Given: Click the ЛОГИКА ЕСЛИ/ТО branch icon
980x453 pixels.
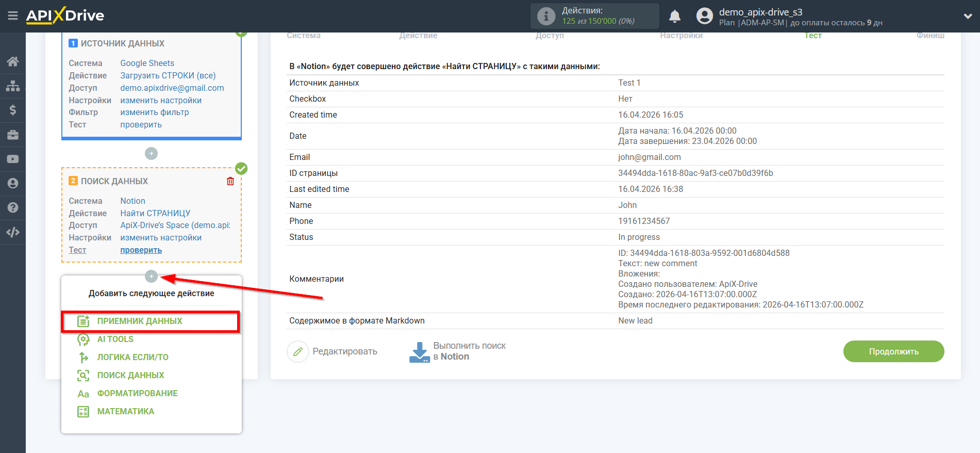Looking at the screenshot, I should [x=83, y=357].
